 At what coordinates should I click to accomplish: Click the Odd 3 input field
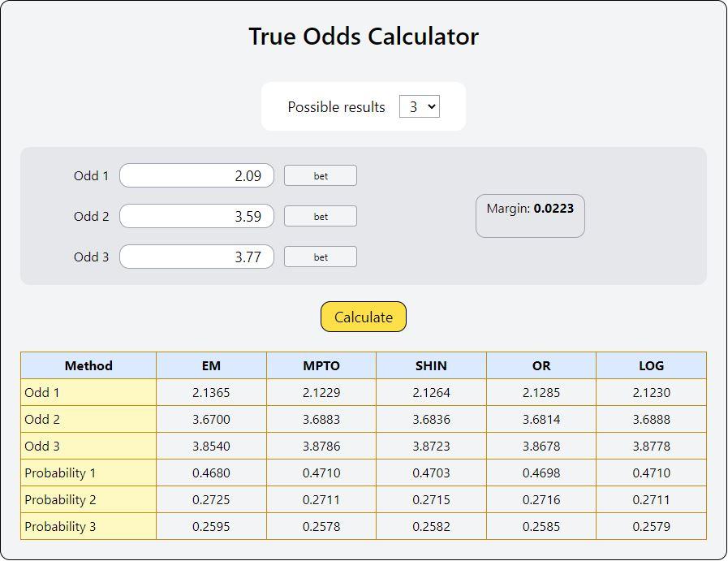(197, 257)
